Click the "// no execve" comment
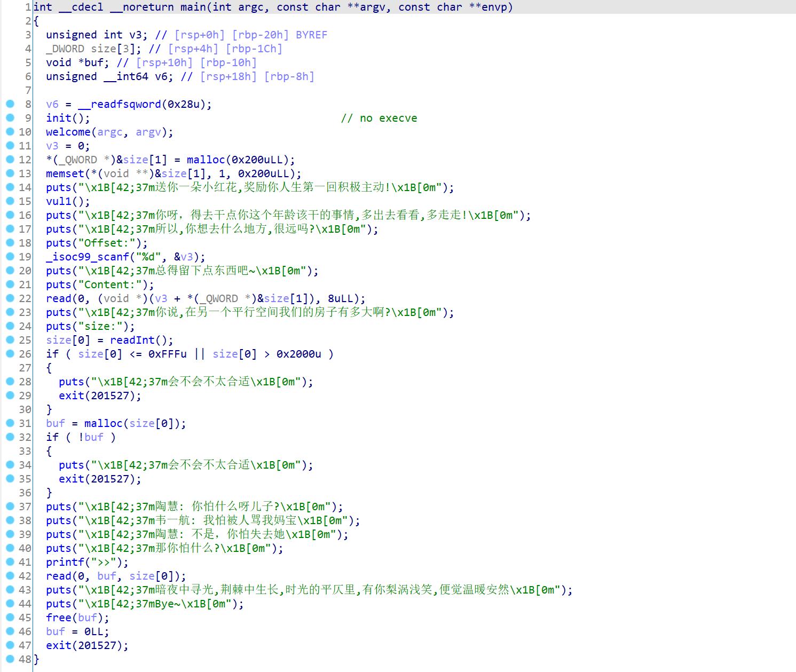Screen dimensions: 796x672 point(379,118)
